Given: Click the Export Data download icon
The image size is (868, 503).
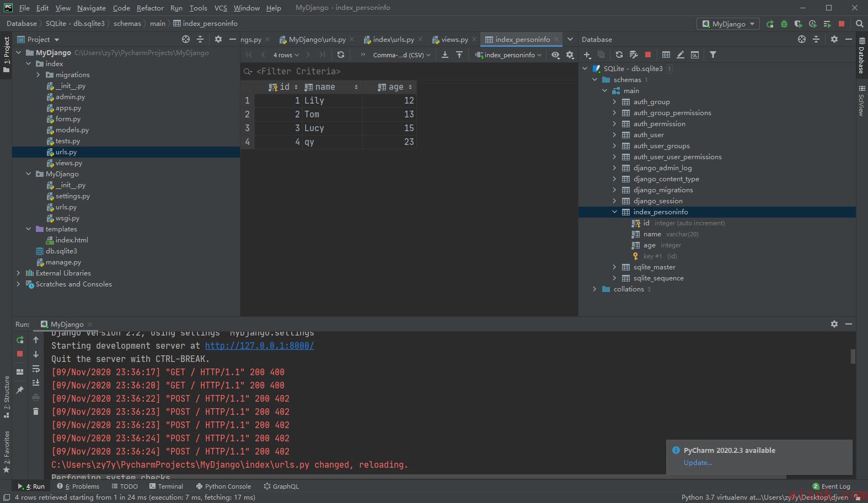Looking at the screenshot, I should coord(445,55).
